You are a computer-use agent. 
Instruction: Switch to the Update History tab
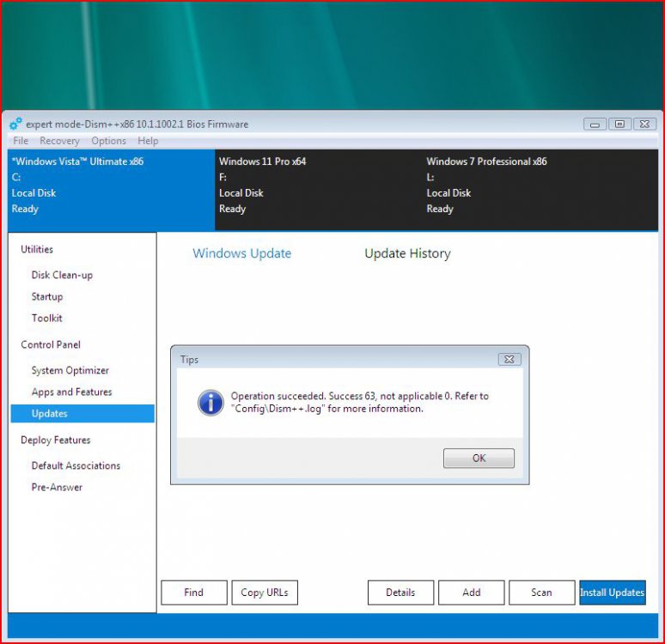click(x=407, y=253)
